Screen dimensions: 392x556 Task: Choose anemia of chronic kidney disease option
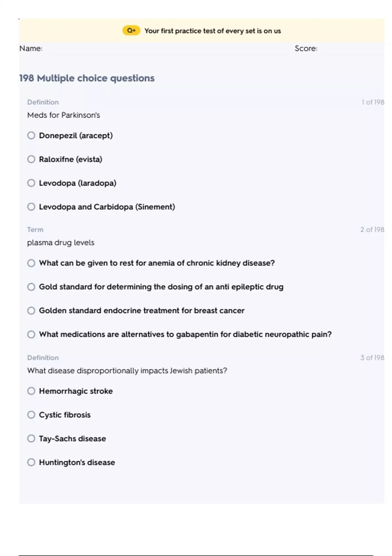point(31,263)
